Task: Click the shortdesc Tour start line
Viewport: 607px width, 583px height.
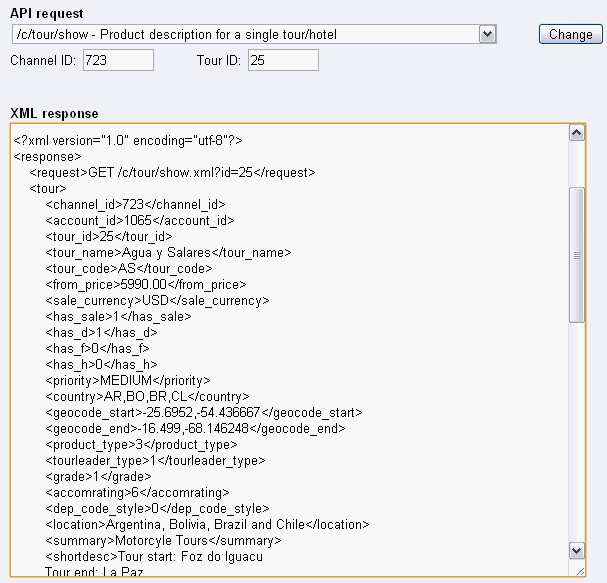Action: point(154,556)
